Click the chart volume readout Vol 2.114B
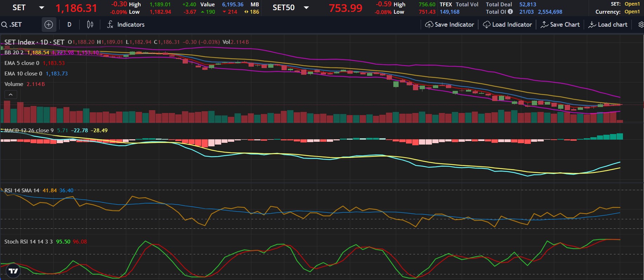The image size is (644, 280). (x=236, y=42)
